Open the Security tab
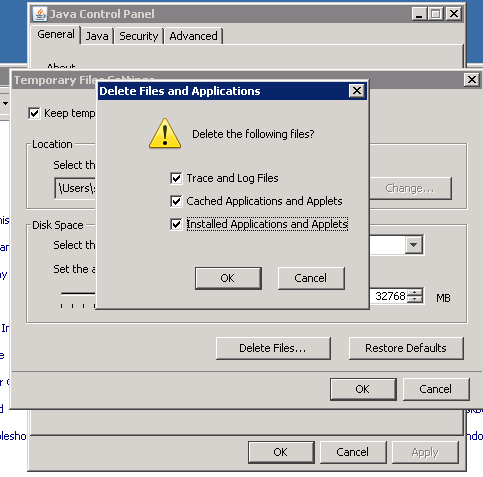483x477 pixels. 139,36
